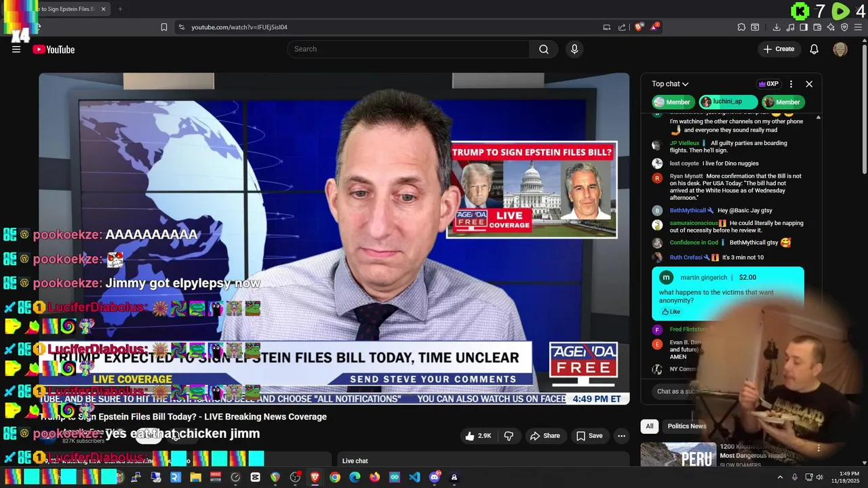868x488 pixels.
Task: Open more actions menu below the video
Action: [621, 436]
